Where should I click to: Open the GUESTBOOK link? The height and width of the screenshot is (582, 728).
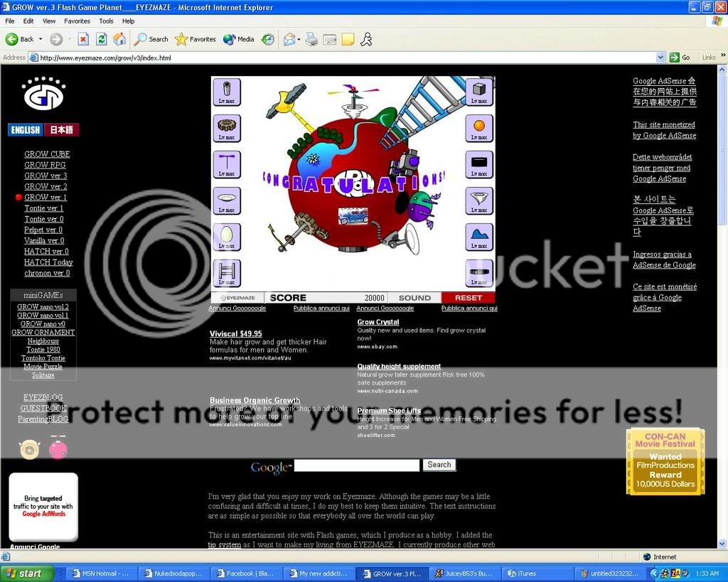click(x=43, y=408)
